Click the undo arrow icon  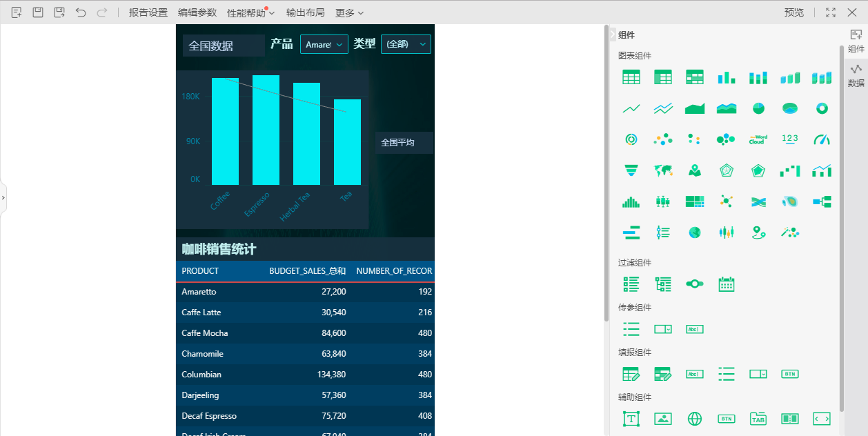click(81, 12)
